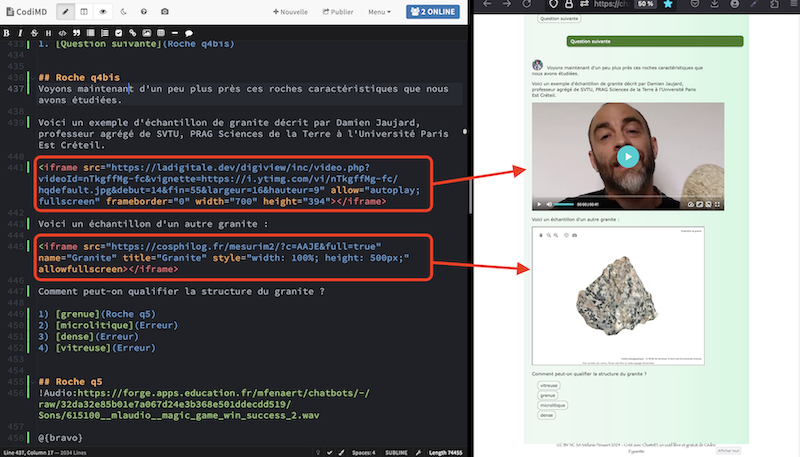The image size is (800, 457).
Task: Click the wrench preferences icon in status bar
Action: pyautogui.click(x=418, y=452)
